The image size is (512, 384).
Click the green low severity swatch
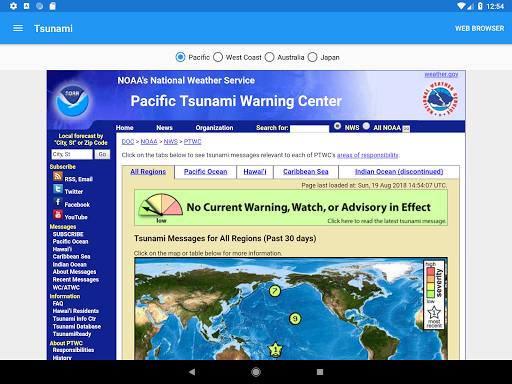pos(430,294)
